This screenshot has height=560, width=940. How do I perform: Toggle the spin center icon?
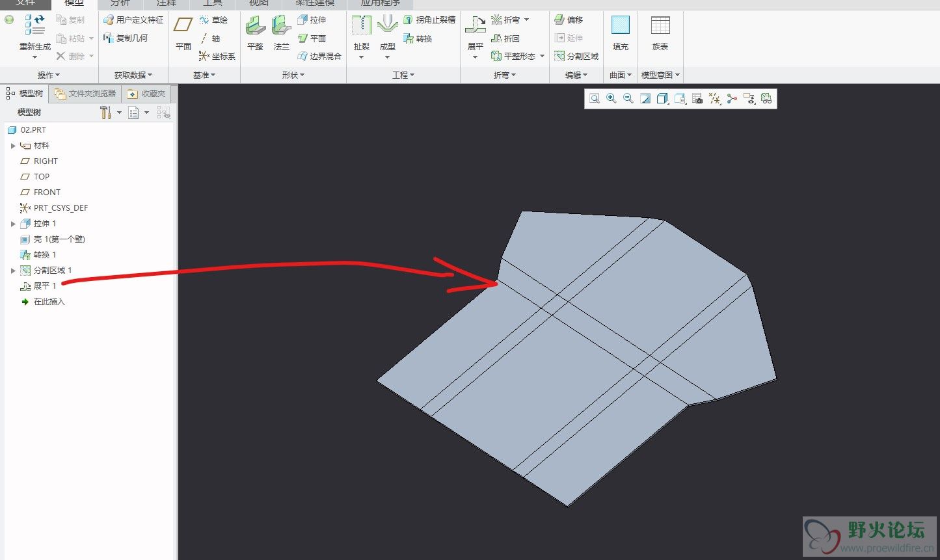(732, 99)
